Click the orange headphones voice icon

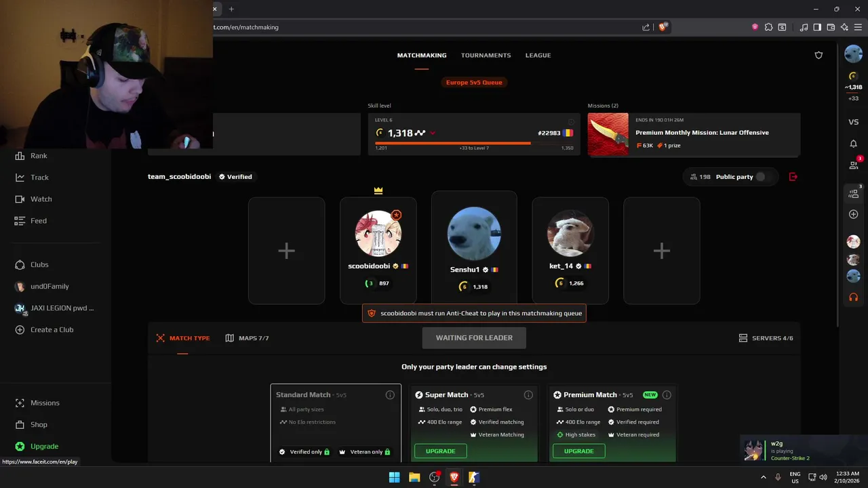click(x=853, y=297)
